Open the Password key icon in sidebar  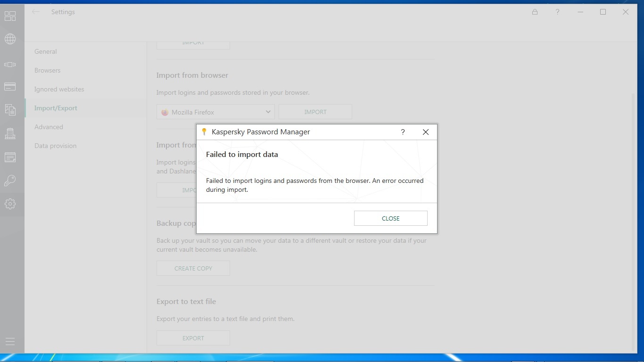coord(10,181)
